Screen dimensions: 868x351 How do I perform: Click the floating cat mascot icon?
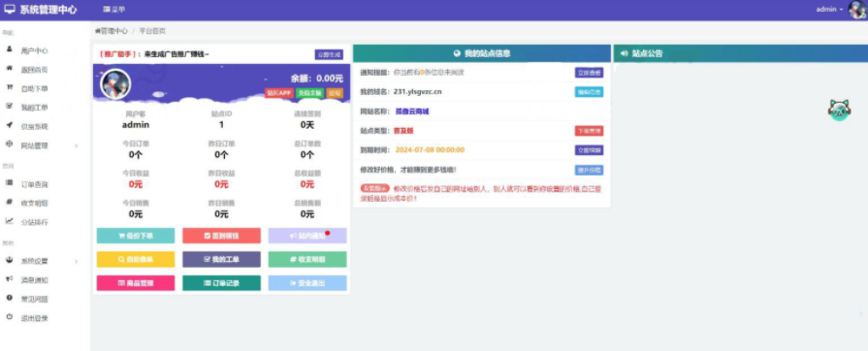[839, 111]
